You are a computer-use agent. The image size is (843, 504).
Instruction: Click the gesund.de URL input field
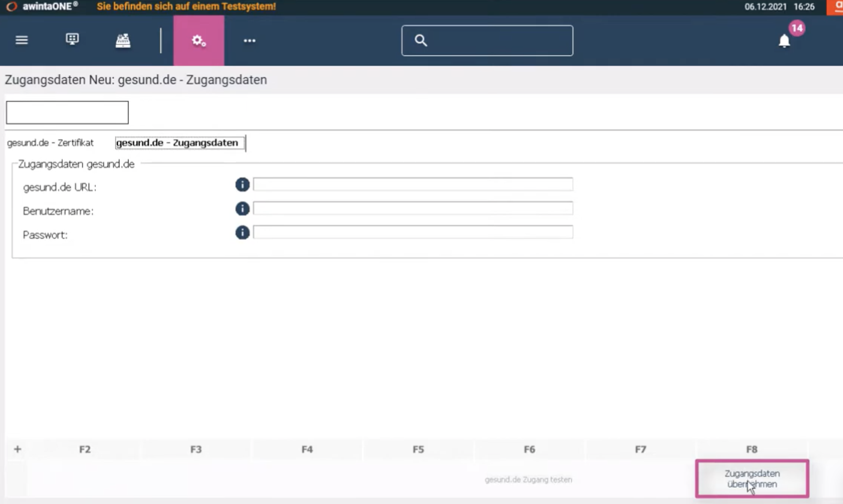pyautogui.click(x=413, y=184)
